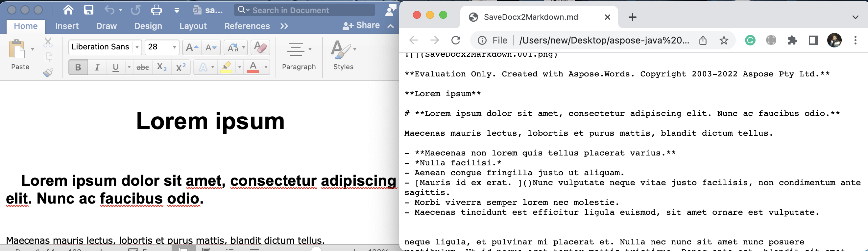Click the Format Painter brush icon
The height and width of the screenshot is (251, 868).
[48, 72]
